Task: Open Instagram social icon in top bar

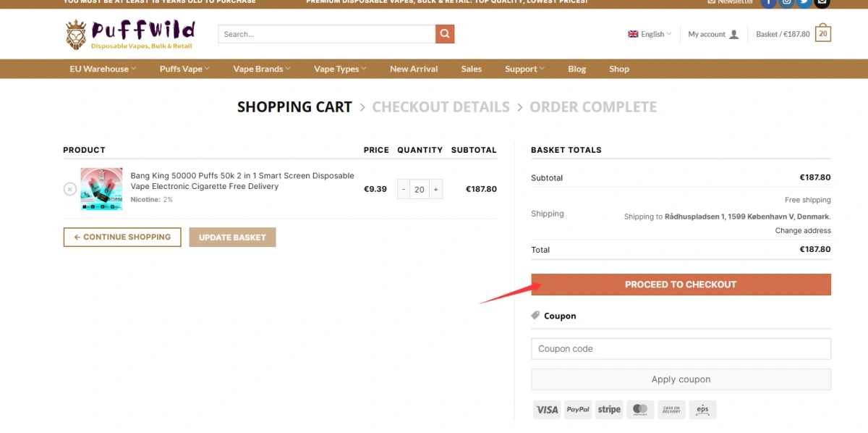Action: tap(786, 2)
